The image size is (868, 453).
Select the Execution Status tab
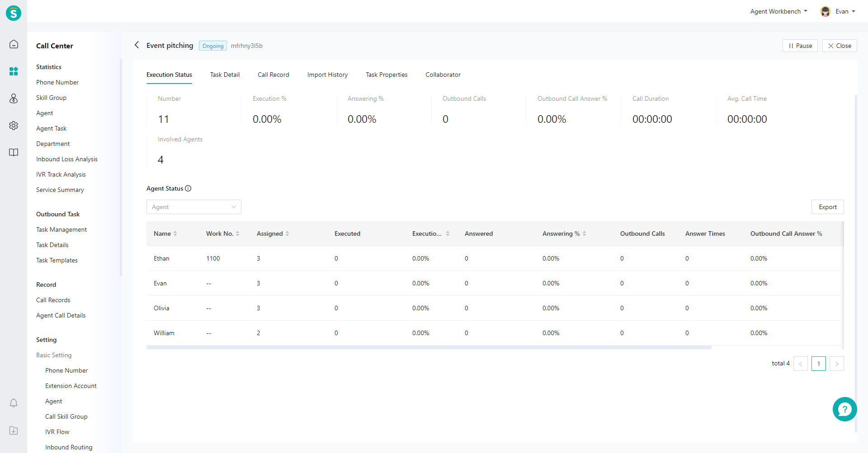(169, 75)
